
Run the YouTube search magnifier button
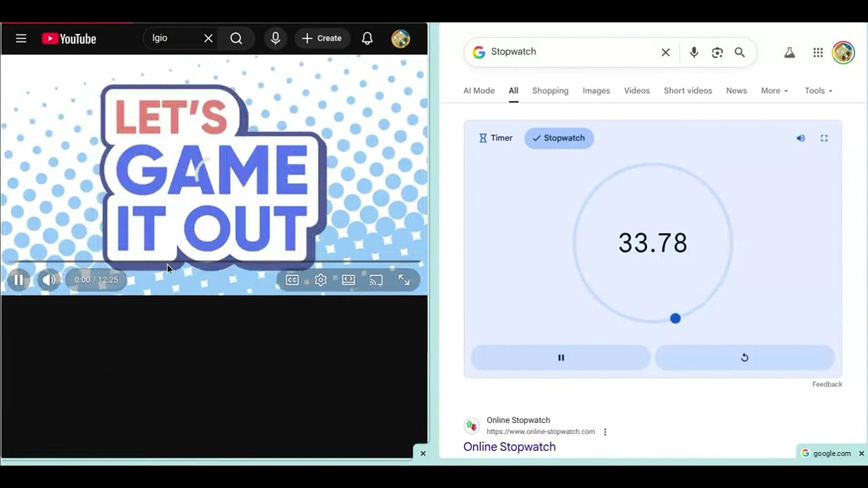236,39
